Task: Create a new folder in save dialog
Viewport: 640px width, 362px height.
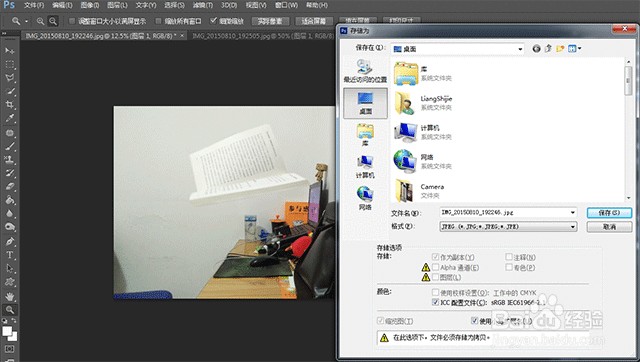Action: pos(560,49)
